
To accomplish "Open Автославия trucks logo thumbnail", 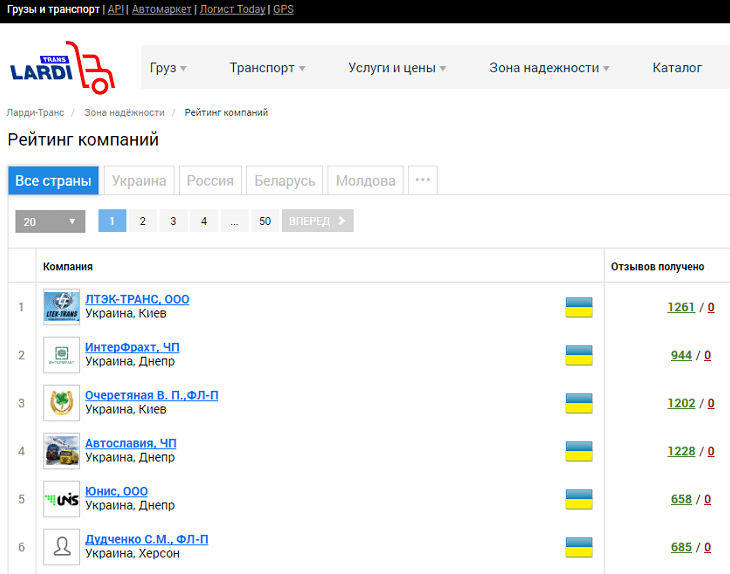I will pyautogui.click(x=61, y=451).
